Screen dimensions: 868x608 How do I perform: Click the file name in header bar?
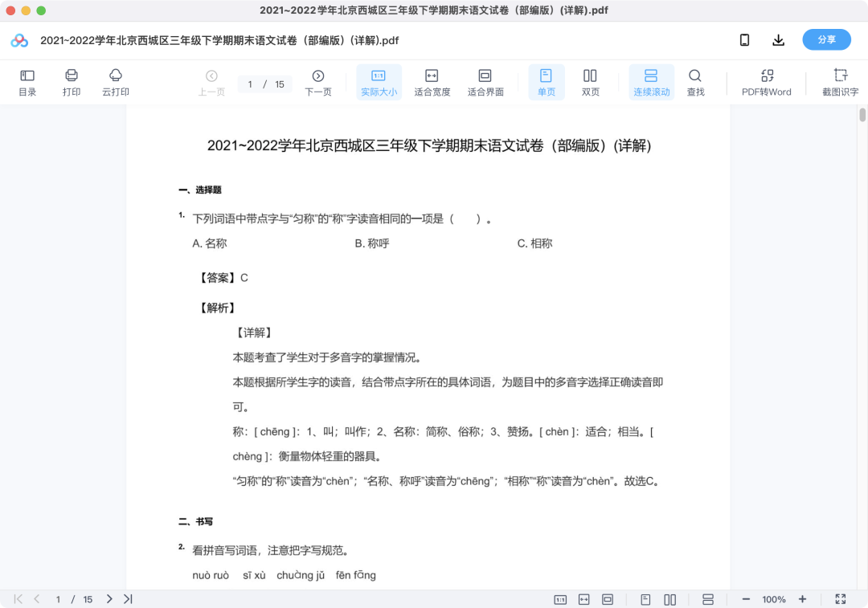tap(219, 40)
